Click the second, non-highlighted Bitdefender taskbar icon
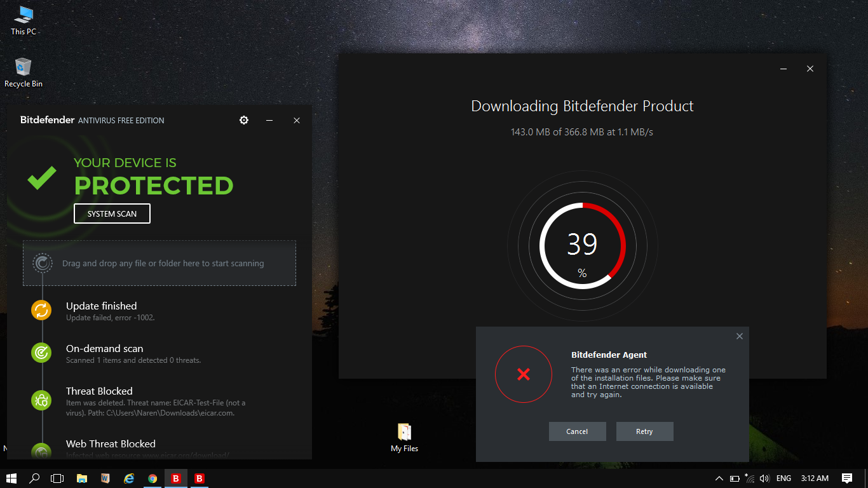Image resolution: width=868 pixels, height=488 pixels. pyautogui.click(x=200, y=478)
